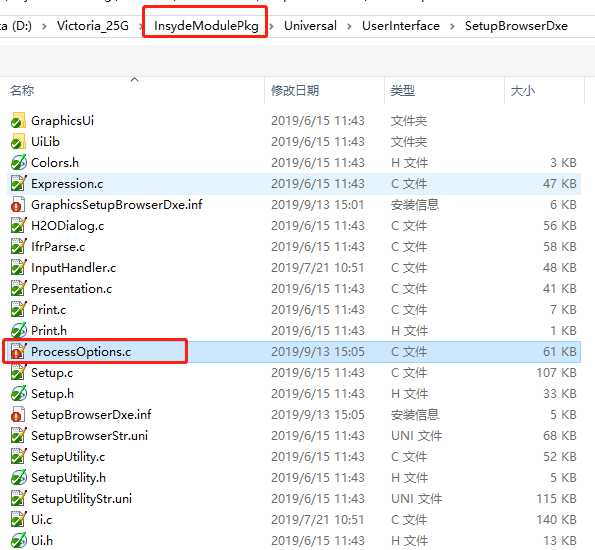Screen dimensions: 595x550
Task: Click the Setup.c file icon
Action: point(18,373)
